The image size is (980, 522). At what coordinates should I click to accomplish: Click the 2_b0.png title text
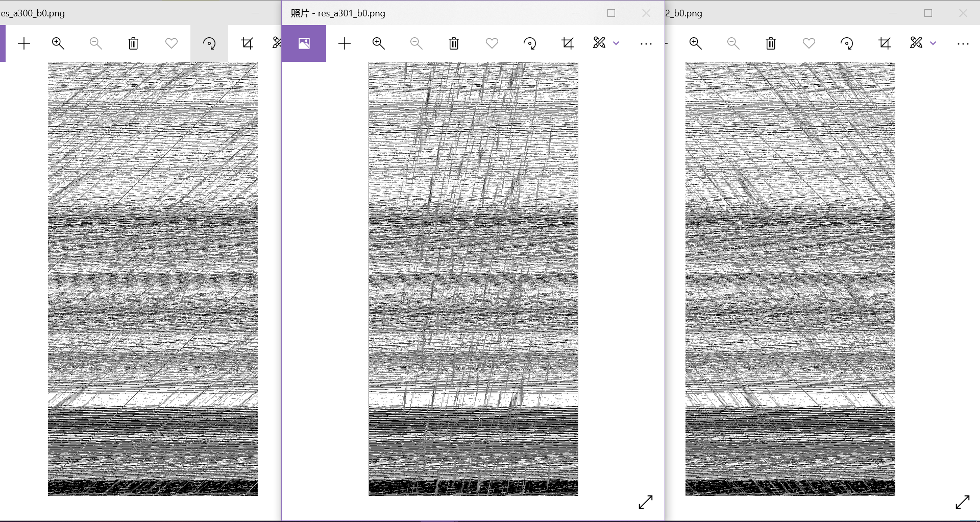pyautogui.click(x=684, y=13)
